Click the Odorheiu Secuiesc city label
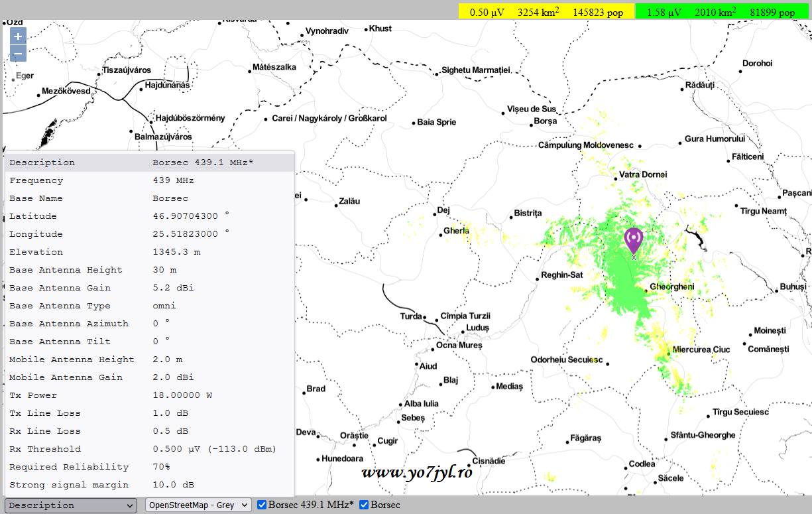This screenshot has height=514, width=812. [567, 360]
